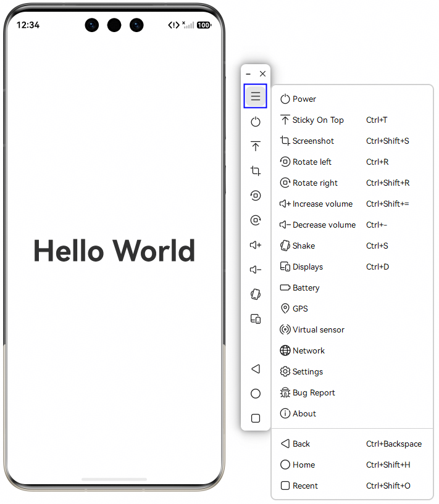Viewport: 439px width, 504px height.
Task: Tap the Hello World text on the phone screen
Action: pos(114,251)
